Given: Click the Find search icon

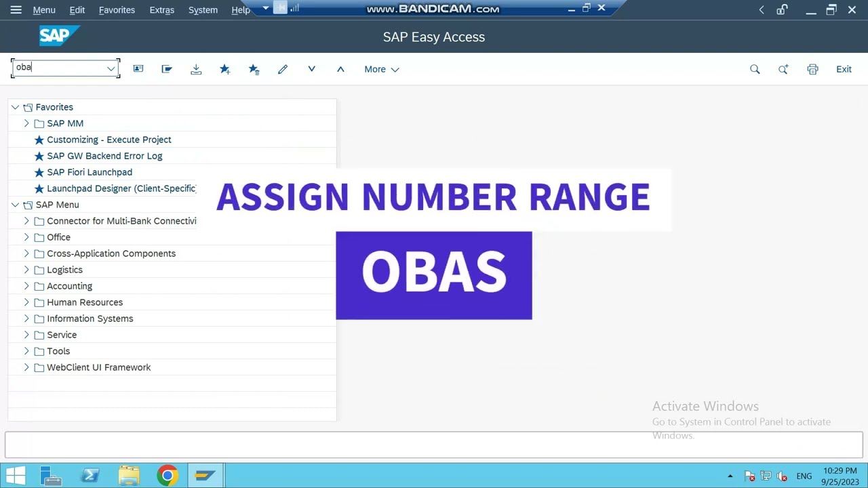Looking at the screenshot, I should tap(755, 69).
